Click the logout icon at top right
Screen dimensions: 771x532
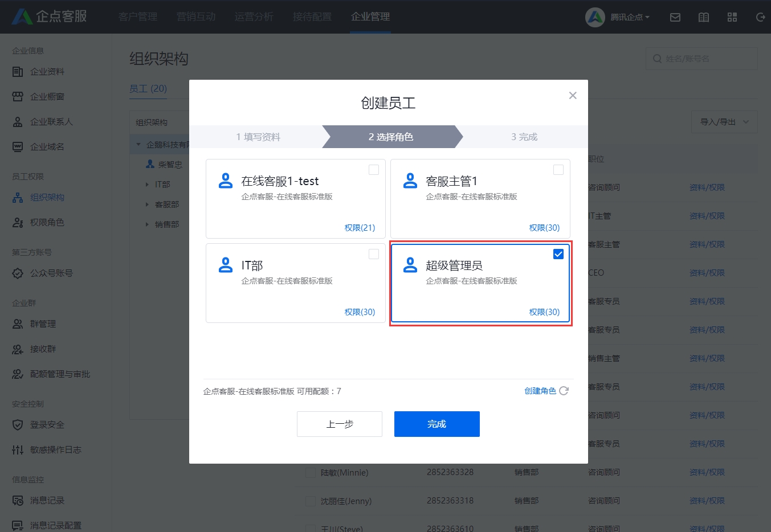[760, 17]
